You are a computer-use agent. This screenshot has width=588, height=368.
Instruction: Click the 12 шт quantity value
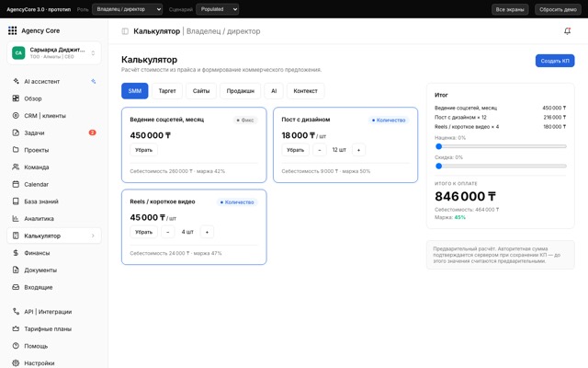coord(339,150)
